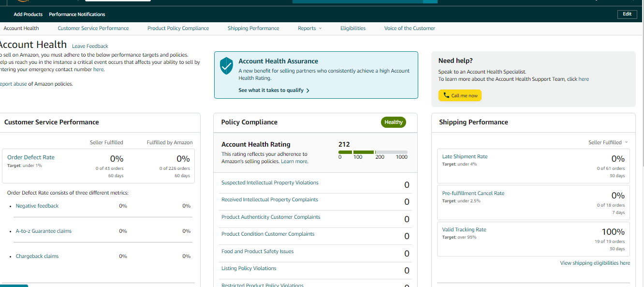Click the Edit button

[627, 14]
